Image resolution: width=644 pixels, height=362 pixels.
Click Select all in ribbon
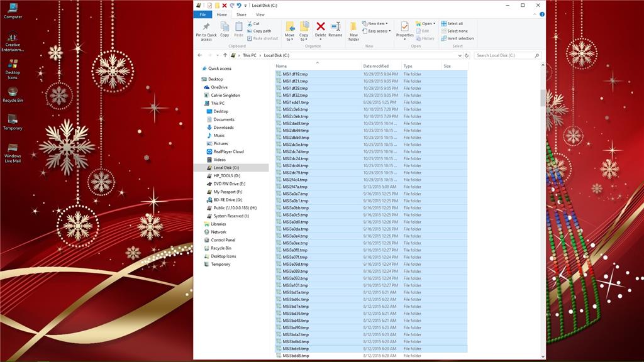(x=452, y=24)
